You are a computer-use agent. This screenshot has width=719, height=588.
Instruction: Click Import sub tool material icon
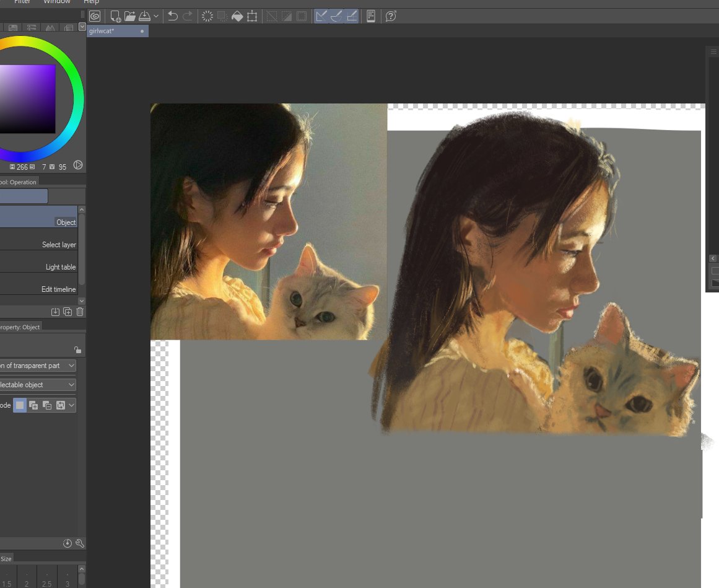point(55,312)
